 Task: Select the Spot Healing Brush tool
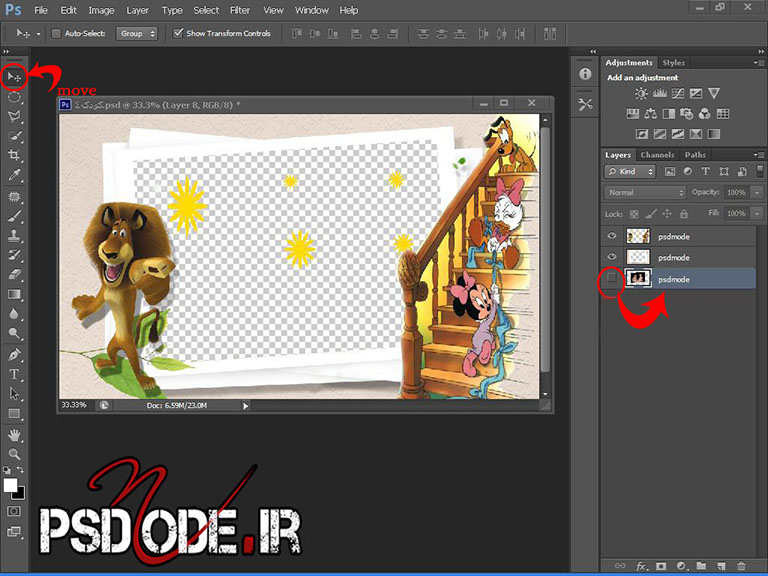[x=14, y=197]
